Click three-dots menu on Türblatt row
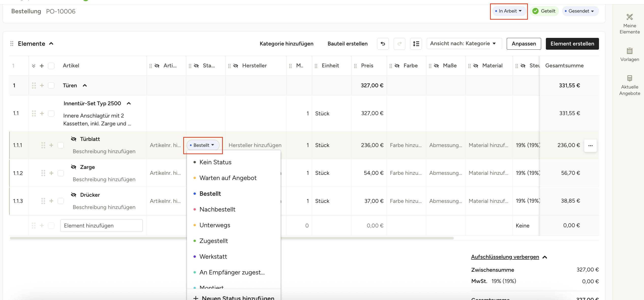Viewport: 644px width, 300px height. tap(590, 146)
